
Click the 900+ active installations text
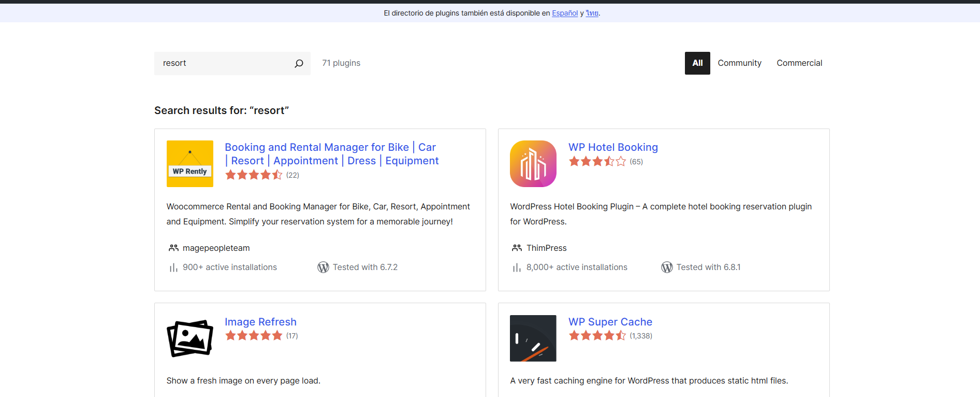(x=230, y=267)
